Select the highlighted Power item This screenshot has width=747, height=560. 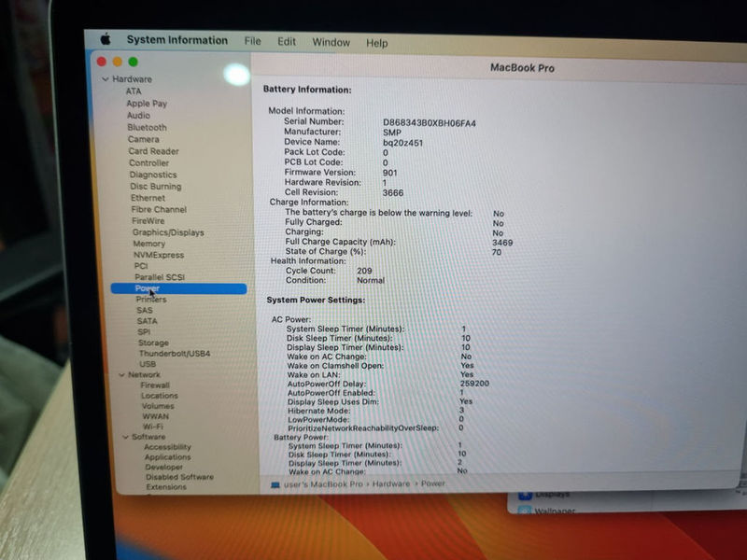(178, 288)
